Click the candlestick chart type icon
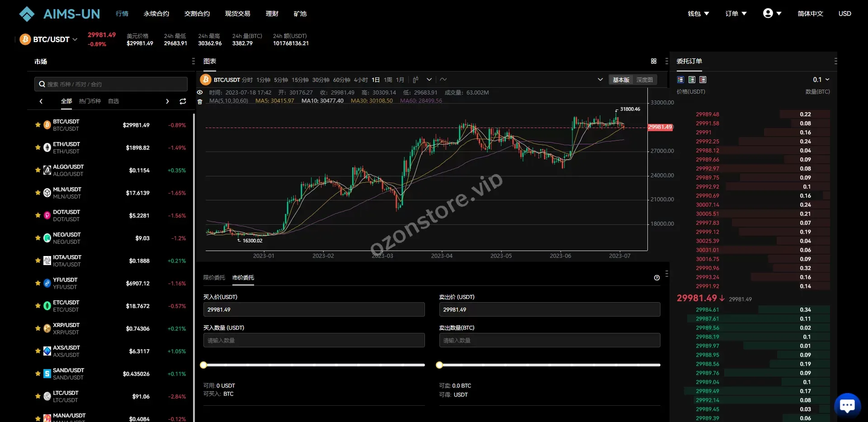 coord(415,80)
